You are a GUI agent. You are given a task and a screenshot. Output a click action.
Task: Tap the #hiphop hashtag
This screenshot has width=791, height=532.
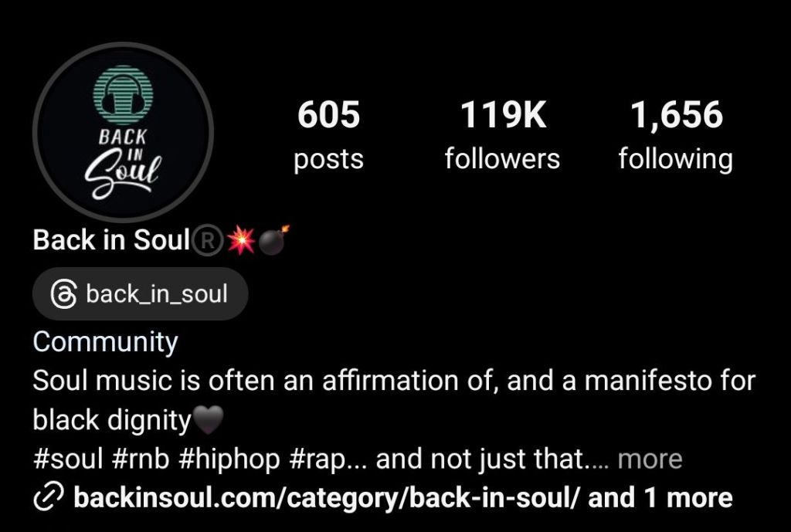tap(229, 459)
